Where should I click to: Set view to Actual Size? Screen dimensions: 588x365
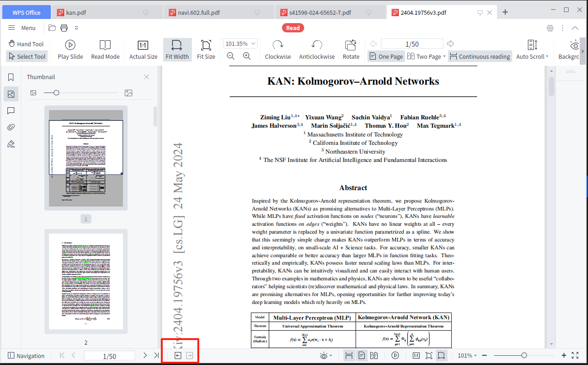(x=143, y=50)
